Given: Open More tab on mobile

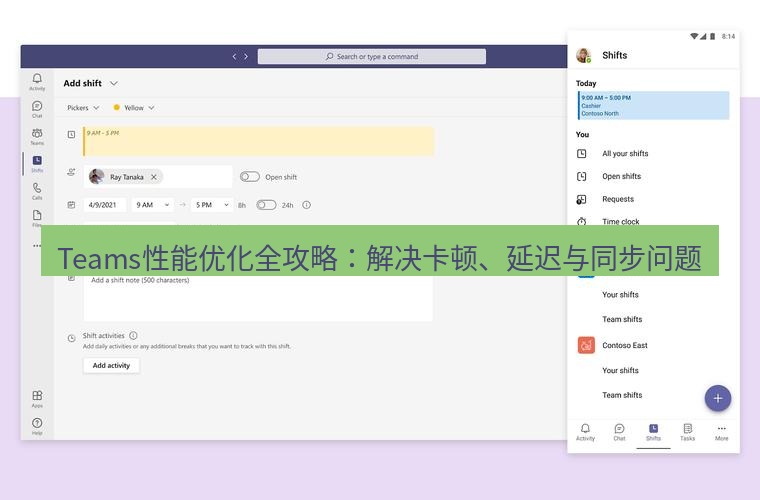Looking at the screenshot, I should [x=721, y=432].
